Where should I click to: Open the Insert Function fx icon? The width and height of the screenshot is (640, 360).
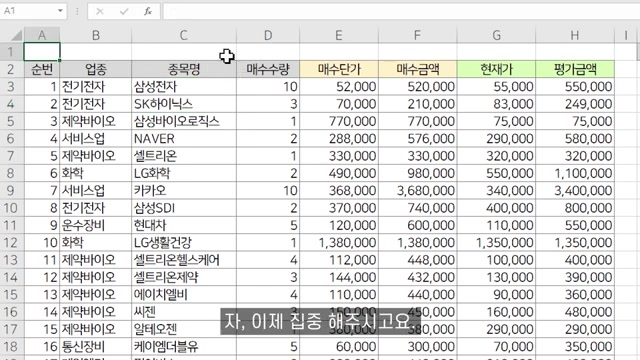(148, 11)
